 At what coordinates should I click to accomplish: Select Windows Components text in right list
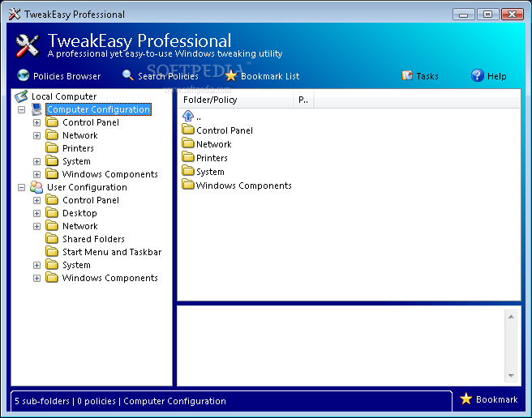(243, 186)
